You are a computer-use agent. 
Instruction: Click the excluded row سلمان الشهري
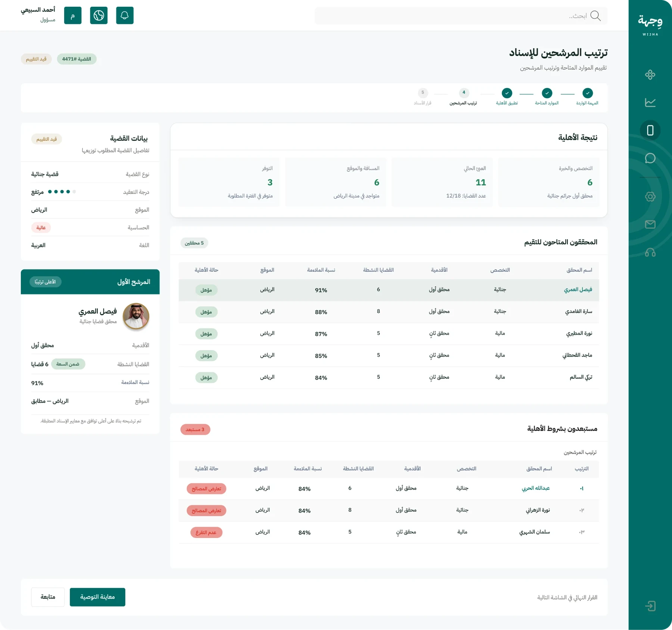point(389,532)
